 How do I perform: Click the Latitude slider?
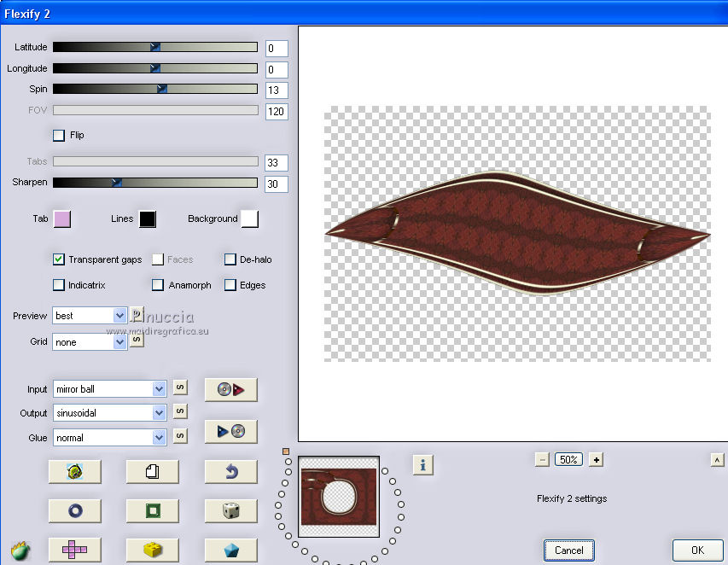[x=155, y=47]
